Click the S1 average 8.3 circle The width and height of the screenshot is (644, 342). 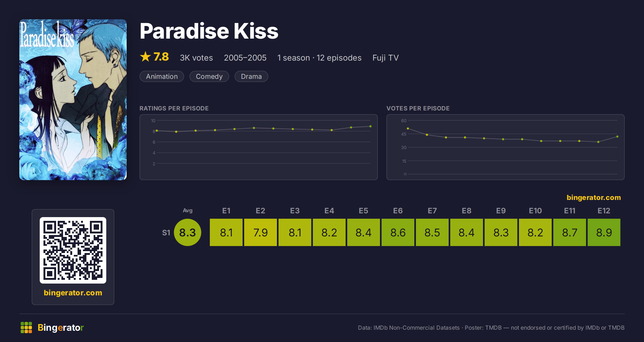(188, 232)
